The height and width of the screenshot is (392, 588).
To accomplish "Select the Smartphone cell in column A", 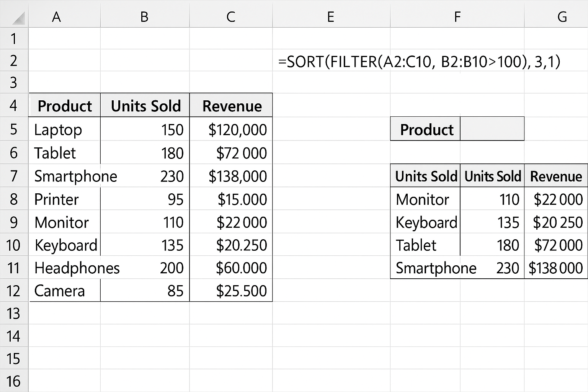I will (64, 176).
